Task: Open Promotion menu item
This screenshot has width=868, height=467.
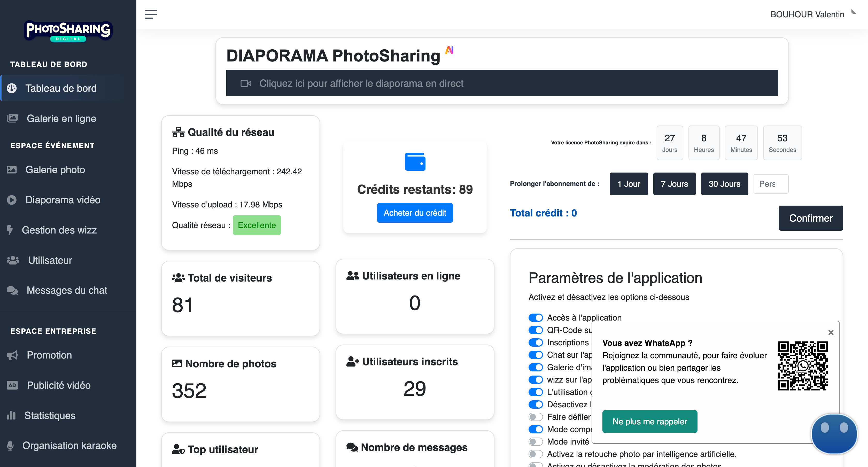Action: 49,355
